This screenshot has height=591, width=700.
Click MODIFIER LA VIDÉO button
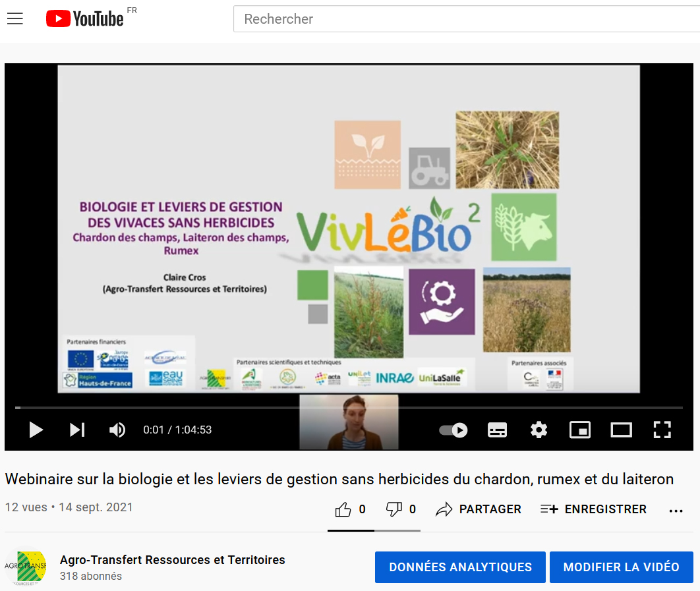(x=622, y=567)
